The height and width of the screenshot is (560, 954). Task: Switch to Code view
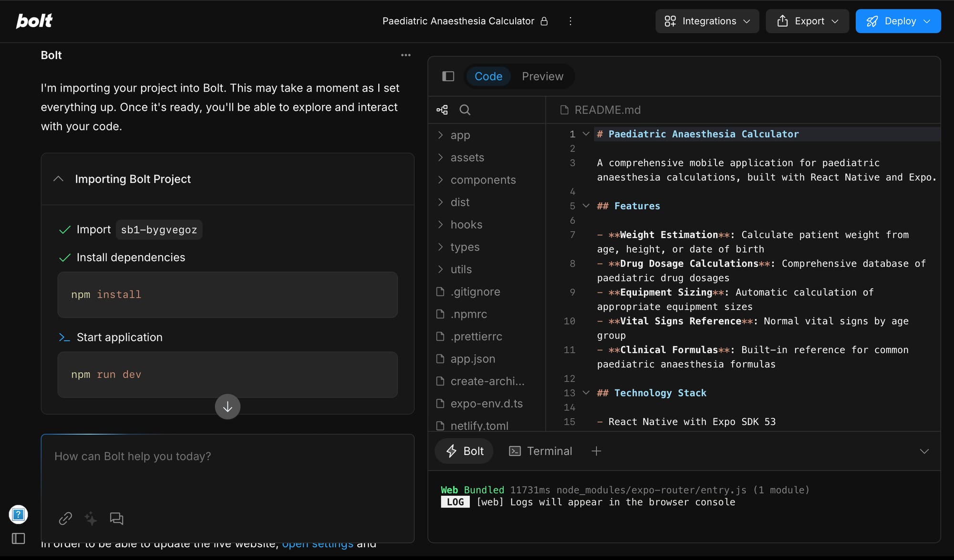[x=488, y=76]
